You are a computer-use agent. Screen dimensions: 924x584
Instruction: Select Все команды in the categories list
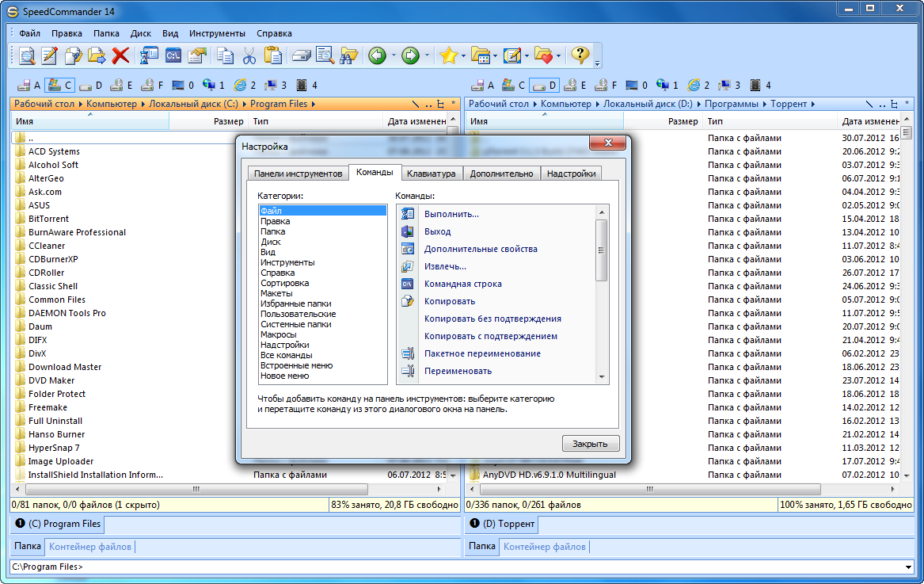[x=287, y=355]
